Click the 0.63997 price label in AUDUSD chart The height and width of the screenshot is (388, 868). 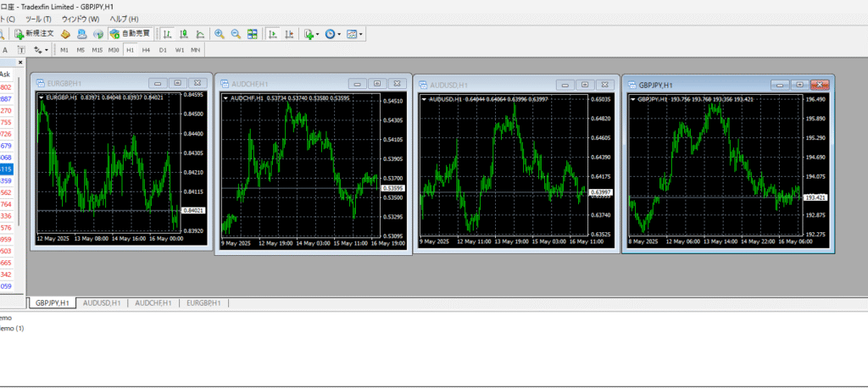[600, 192]
